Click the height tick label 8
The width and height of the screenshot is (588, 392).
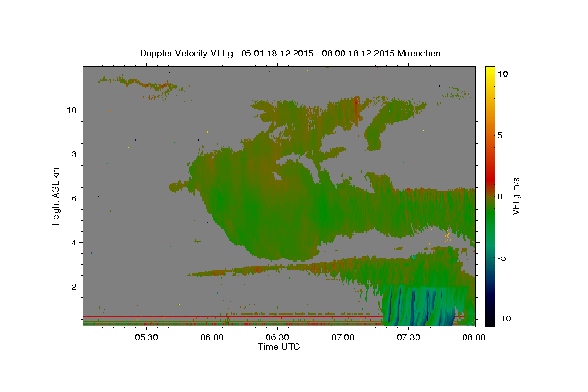coord(75,154)
